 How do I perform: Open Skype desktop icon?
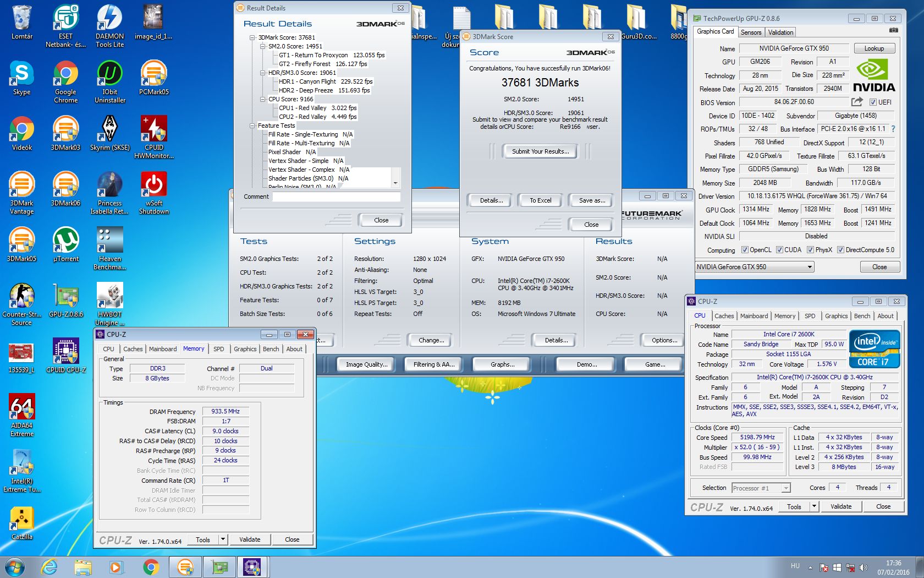click(x=21, y=78)
